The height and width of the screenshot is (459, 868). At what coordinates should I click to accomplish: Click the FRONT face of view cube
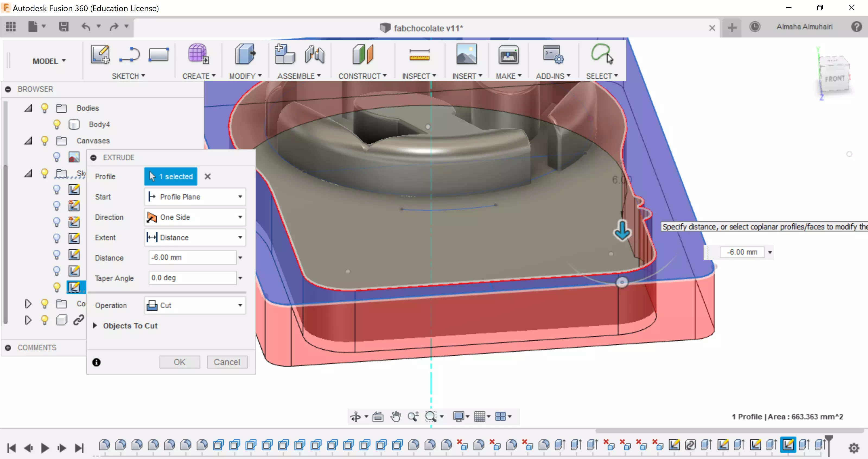(x=834, y=79)
